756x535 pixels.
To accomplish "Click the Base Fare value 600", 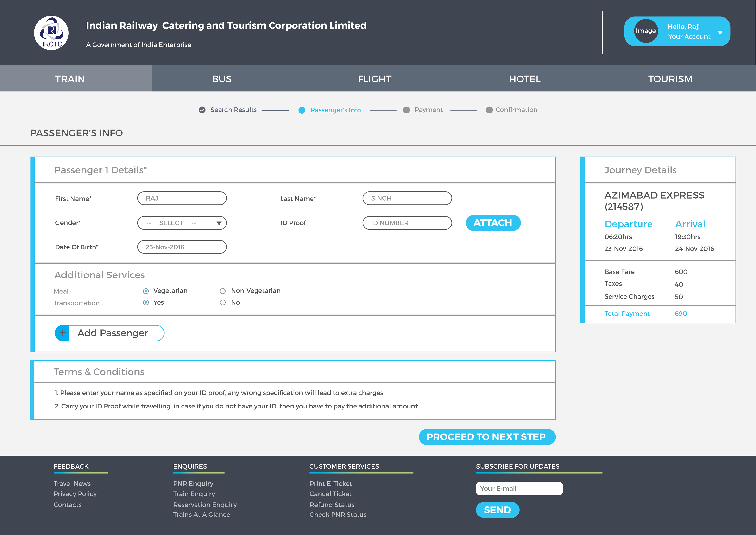I will pos(681,272).
